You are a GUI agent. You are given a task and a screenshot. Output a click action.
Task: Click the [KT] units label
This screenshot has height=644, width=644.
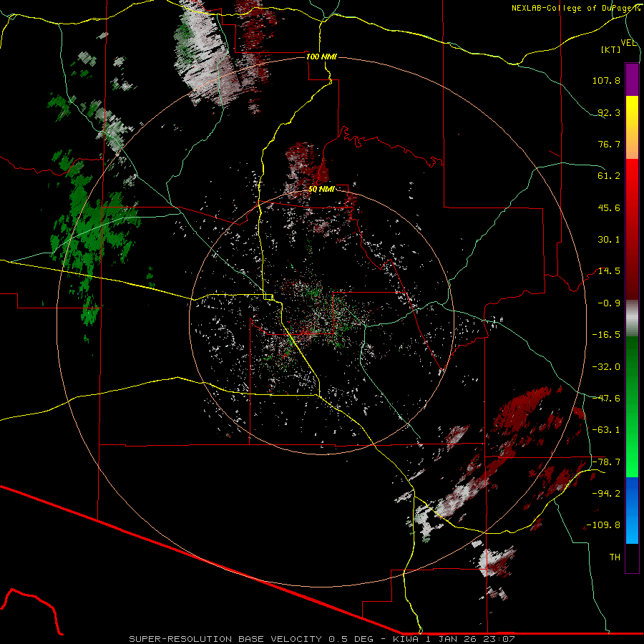click(x=611, y=49)
